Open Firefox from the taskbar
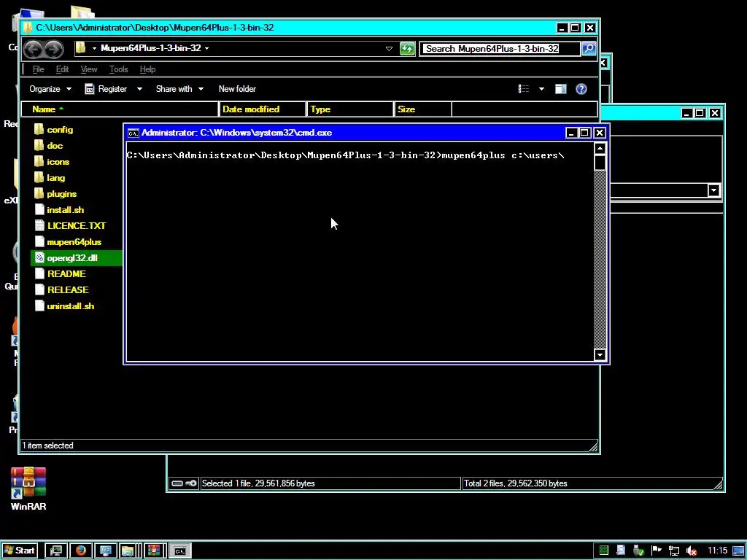The width and height of the screenshot is (747, 560). coord(80,551)
